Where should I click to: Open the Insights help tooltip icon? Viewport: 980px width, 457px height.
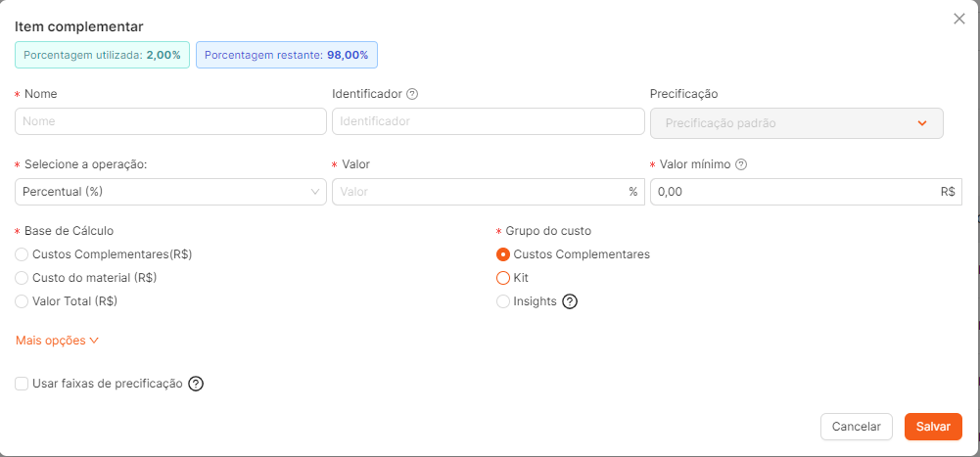click(570, 301)
